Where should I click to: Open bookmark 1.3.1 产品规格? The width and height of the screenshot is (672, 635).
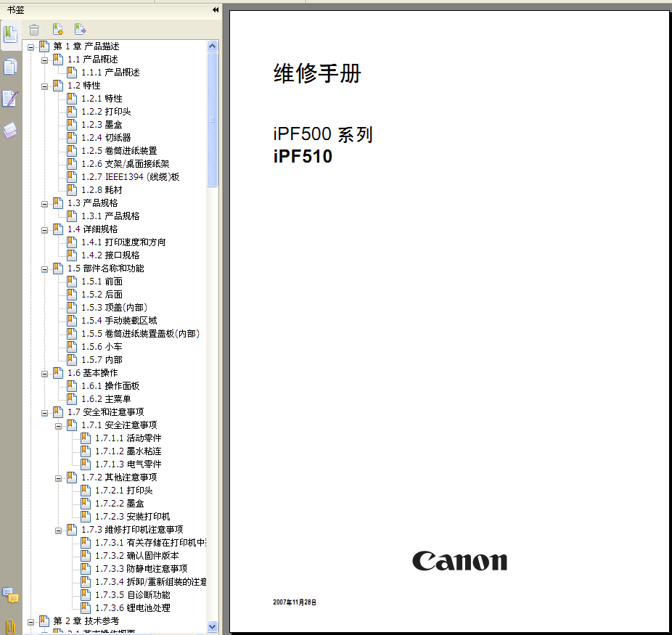(110, 216)
